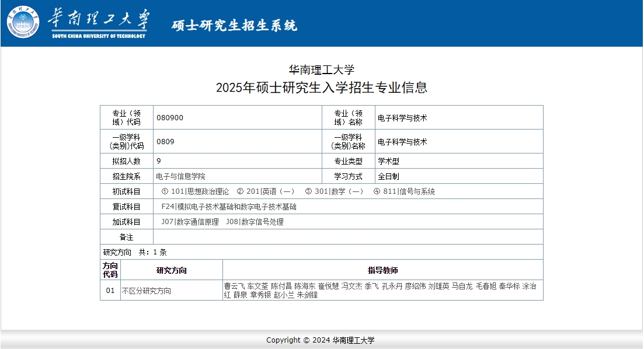The image size is (644, 349).
Task: Select the 2025年硕士研究生入学招生专业信息 title
Action: [322, 88]
